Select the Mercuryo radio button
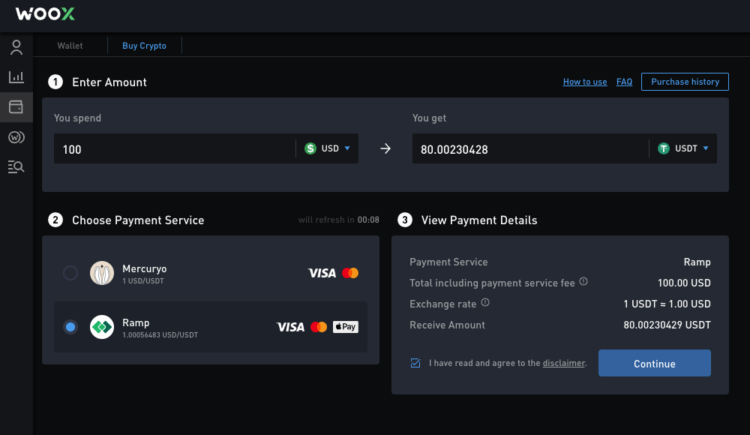The image size is (750, 435). 70,273
